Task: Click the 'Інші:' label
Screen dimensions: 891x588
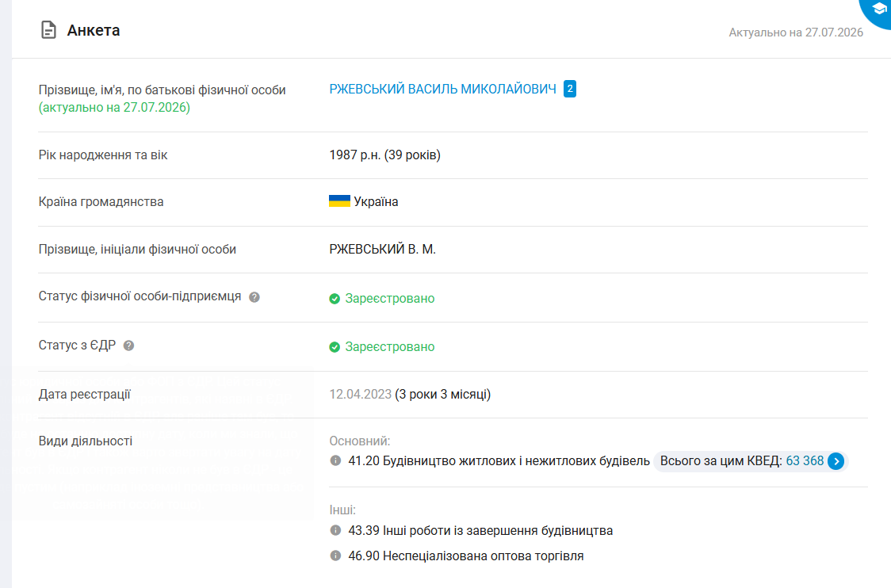Action: (x=342, y=510)
